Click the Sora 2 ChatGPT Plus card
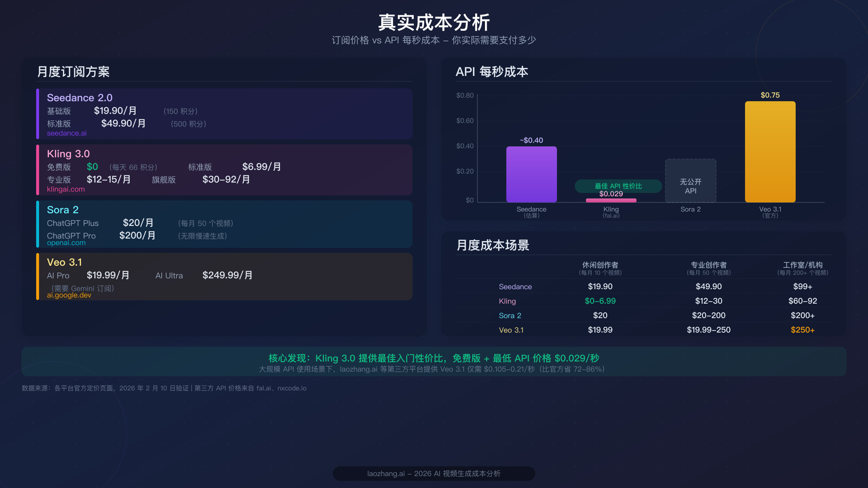 (224, 224)
